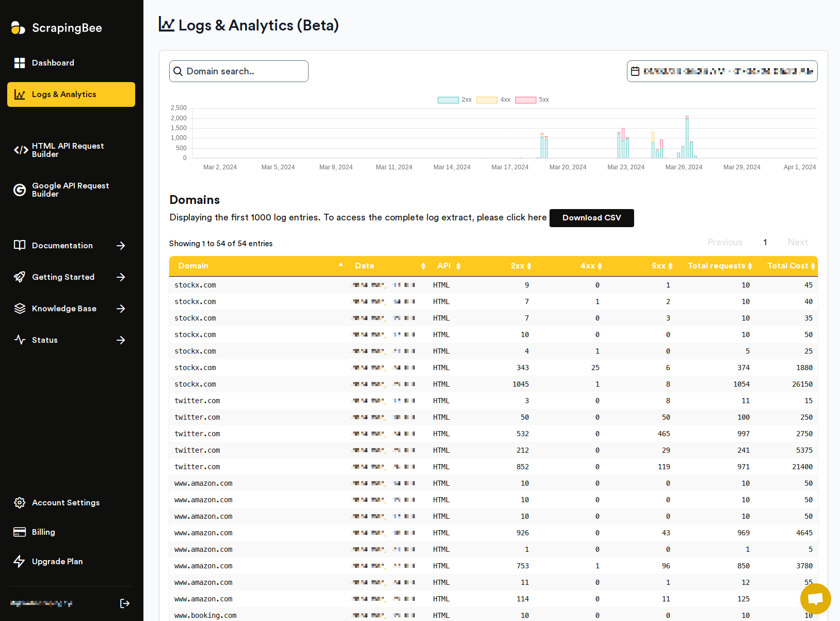Click the HTML API Request Builder code icon

21,150
